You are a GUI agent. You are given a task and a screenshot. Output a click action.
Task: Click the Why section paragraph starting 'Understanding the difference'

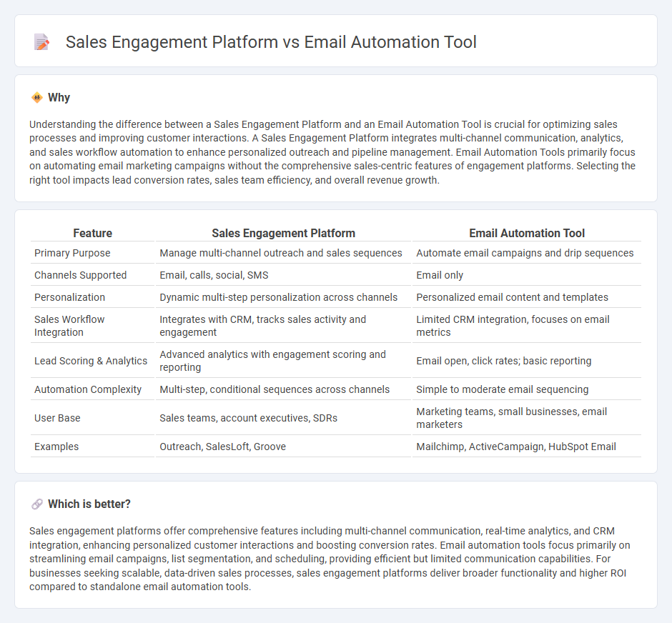332,152
